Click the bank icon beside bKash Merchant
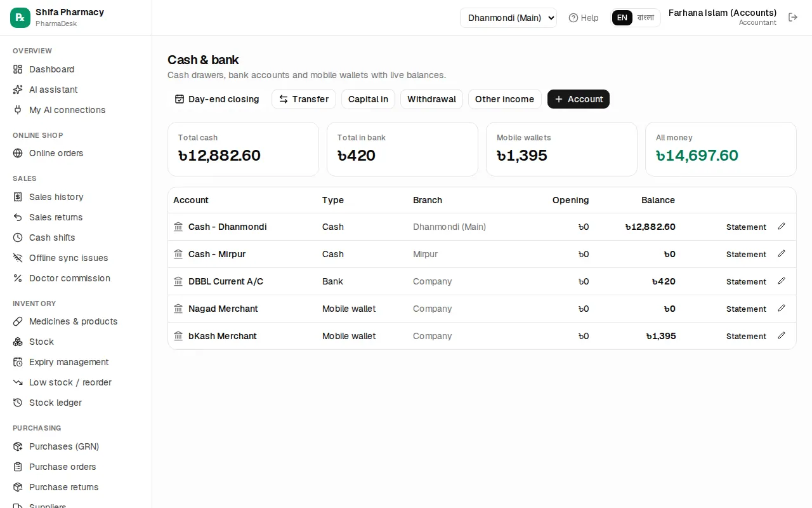812x508 pixels. pyautogui.click(x=178, y=336)
